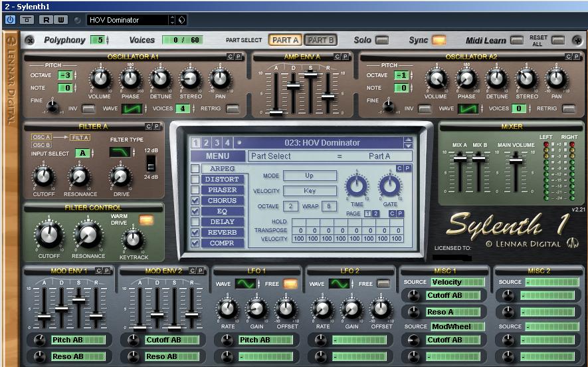
Task: Check the Distort effect checkbox
Action: click(195, 179)
